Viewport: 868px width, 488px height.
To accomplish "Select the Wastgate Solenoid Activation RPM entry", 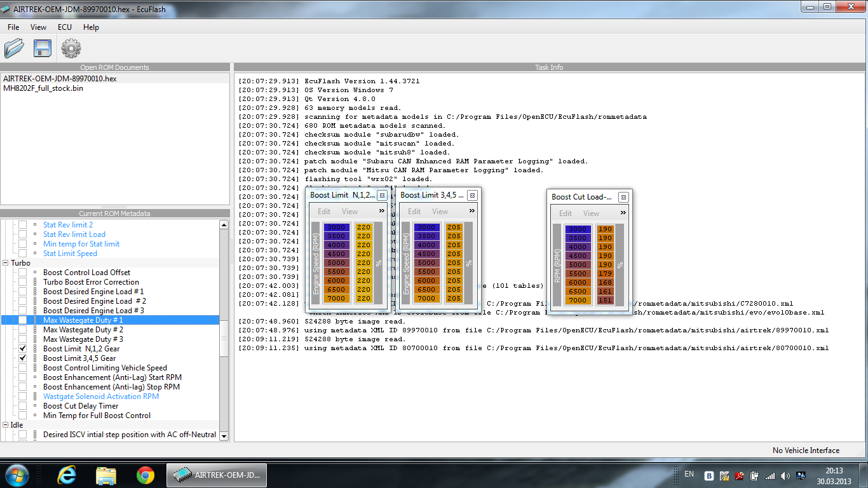I will point(100,396).
